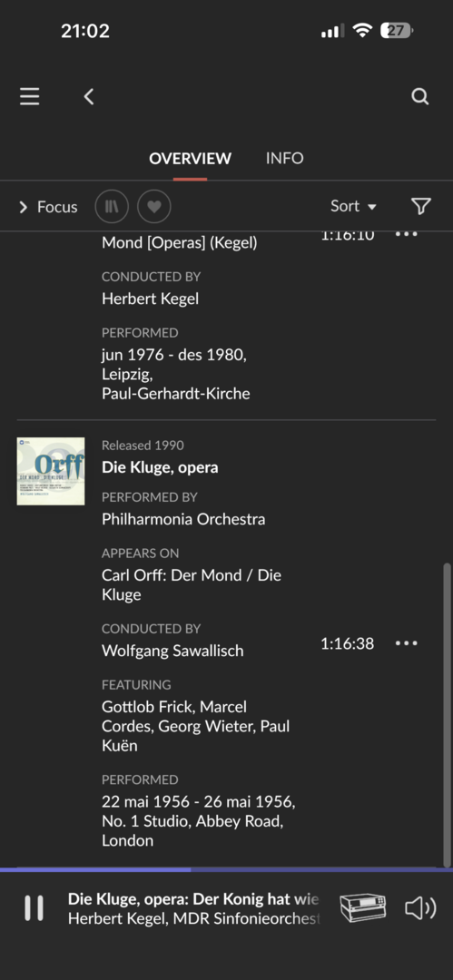Open more options for Die Kluge Sawallisch
Viewport: 453px width, 980px height.
coord(406,643)
